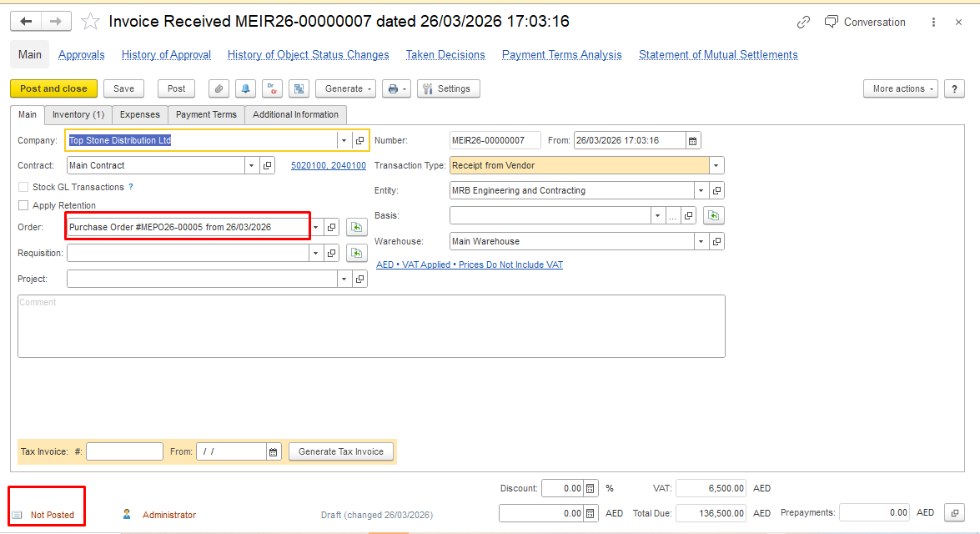The height and width of the screenshot is (534, 980).
Task: Expand the Warehouse dropdown arrow
Action: tap(701, 241)
